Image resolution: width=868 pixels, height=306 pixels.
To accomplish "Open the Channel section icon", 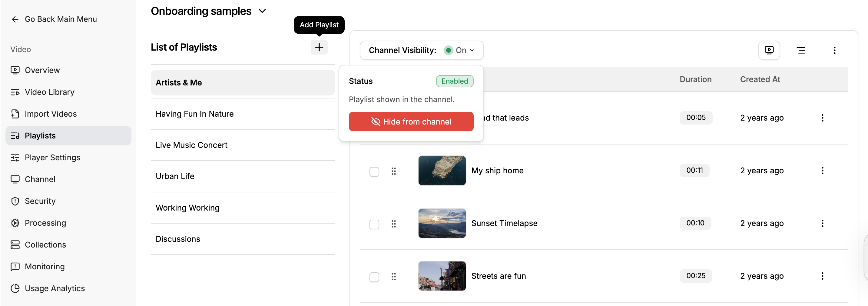I will tap(15, 179).
